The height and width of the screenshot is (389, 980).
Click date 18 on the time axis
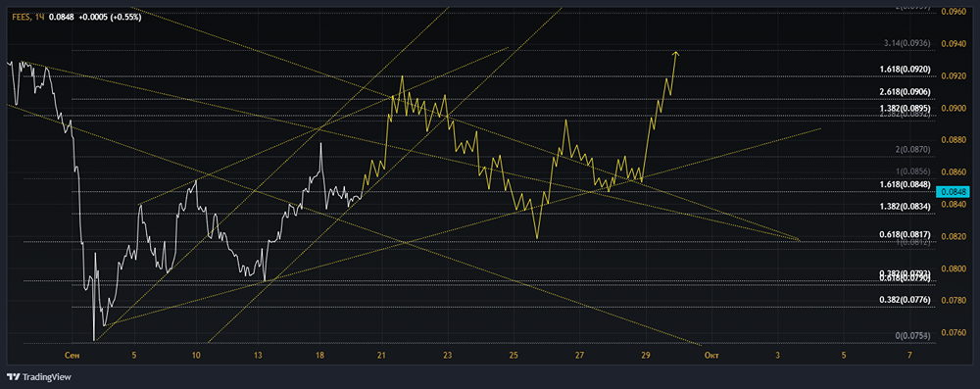point(320,356)
